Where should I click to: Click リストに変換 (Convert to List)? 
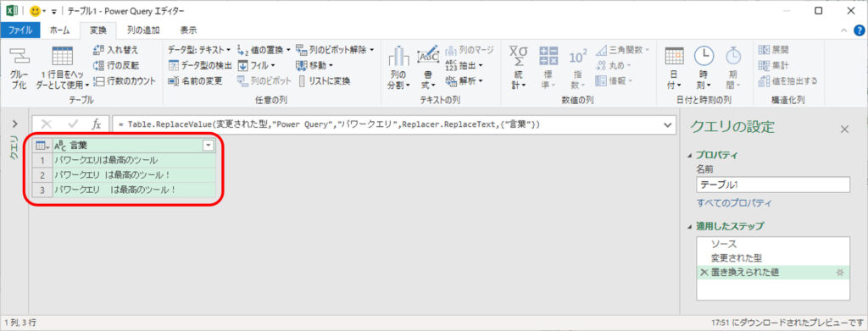tap(324, 80)
